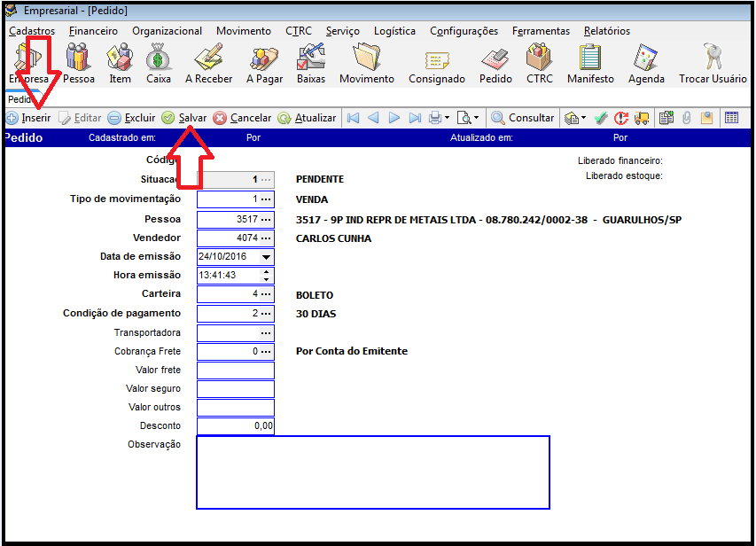Click into the Observação text area
756x546 pixels.
pyautogui.click(x=372, y=472)
